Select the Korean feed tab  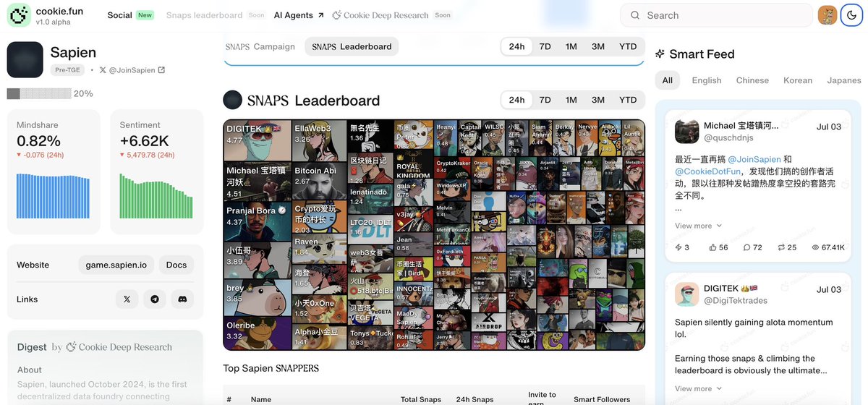pos(798,80)
